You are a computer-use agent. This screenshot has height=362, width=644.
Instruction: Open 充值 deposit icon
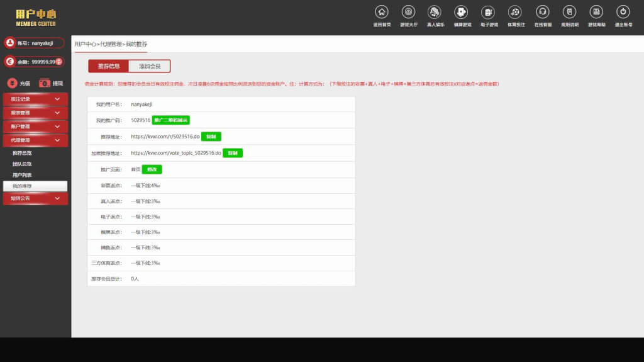tap(13, 83)
